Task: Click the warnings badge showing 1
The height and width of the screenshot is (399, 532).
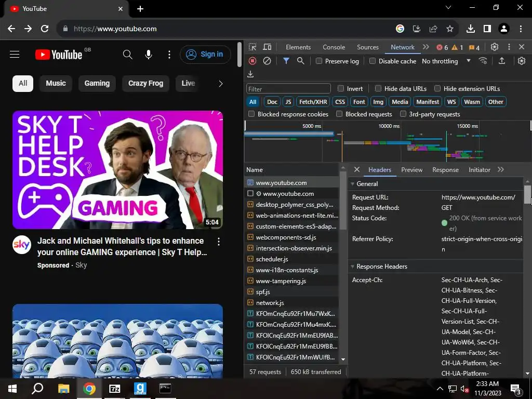Action: coord(457,47)
